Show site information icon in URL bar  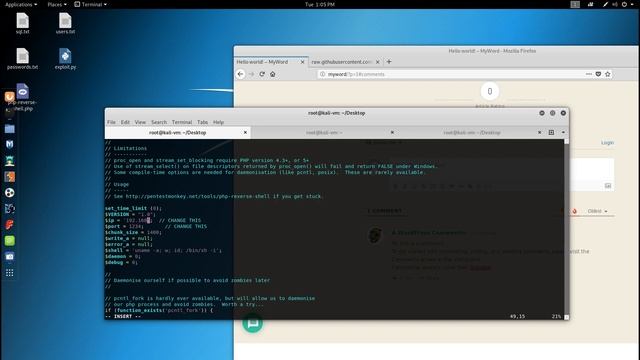322,74
